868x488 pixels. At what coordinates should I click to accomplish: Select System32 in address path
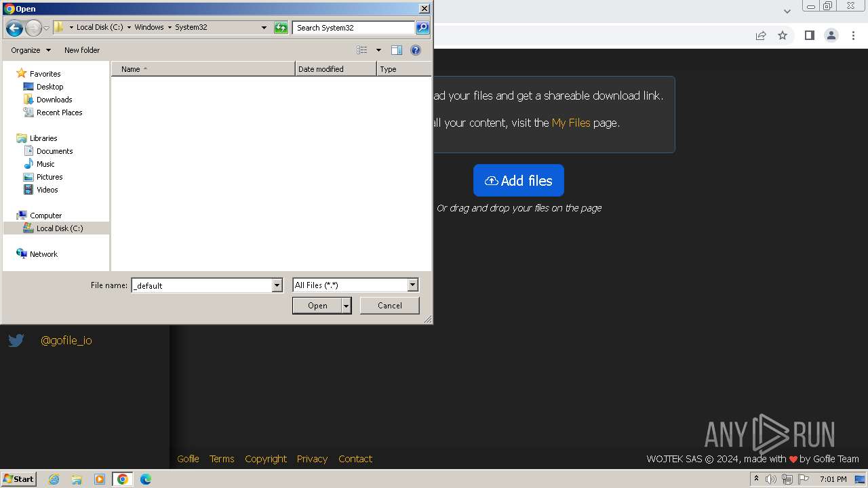pos(191,28)
